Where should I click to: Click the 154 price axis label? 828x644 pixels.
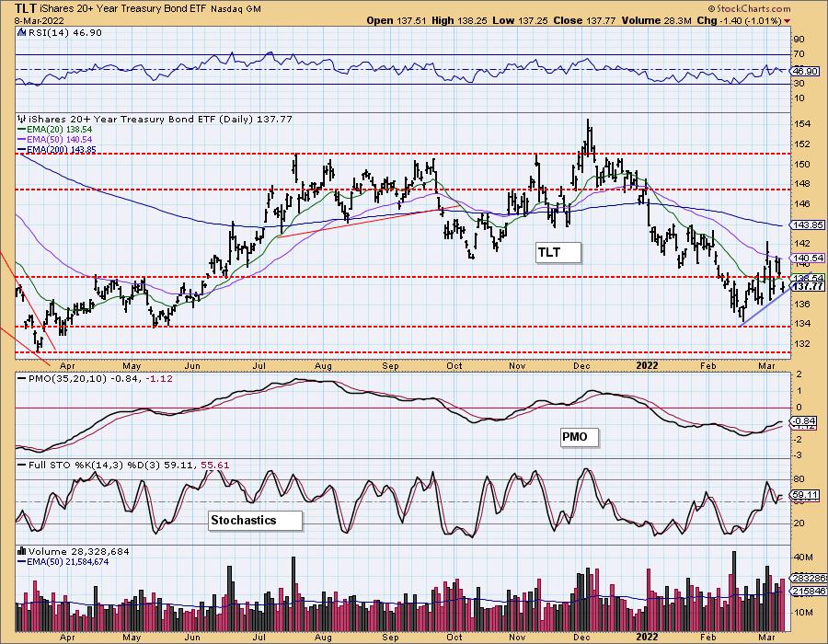801,124
